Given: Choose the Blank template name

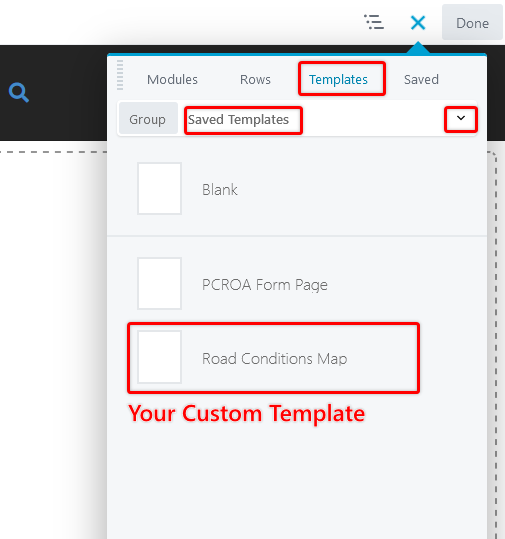Looking at the screenshot, I should (x=220, y=190).
